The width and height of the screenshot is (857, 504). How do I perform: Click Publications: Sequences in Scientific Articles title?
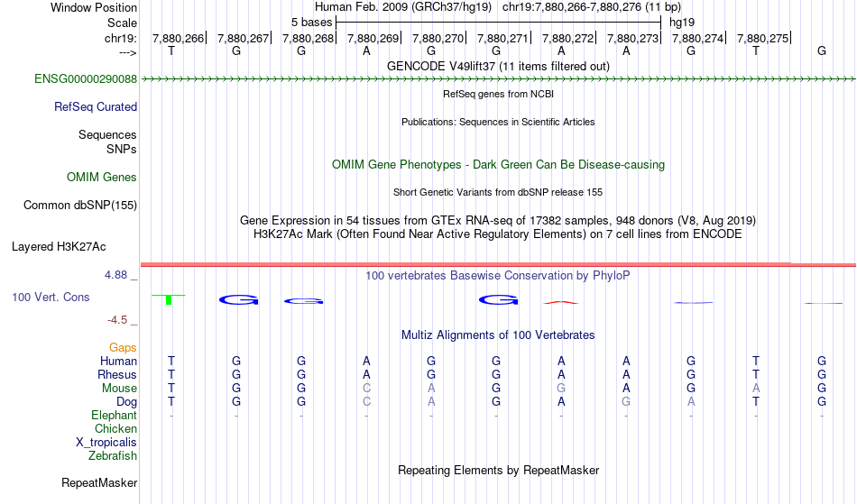click(x=498, y=122)
